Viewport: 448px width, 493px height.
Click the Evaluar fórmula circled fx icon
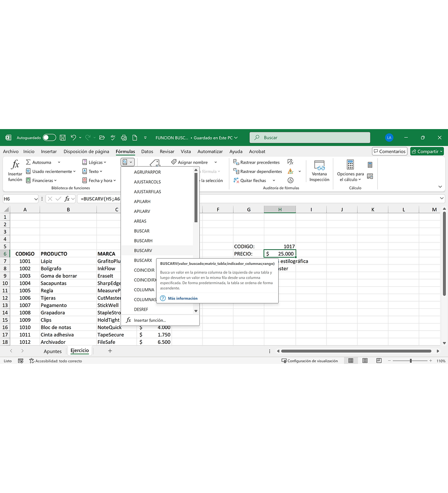click(290, 180)
